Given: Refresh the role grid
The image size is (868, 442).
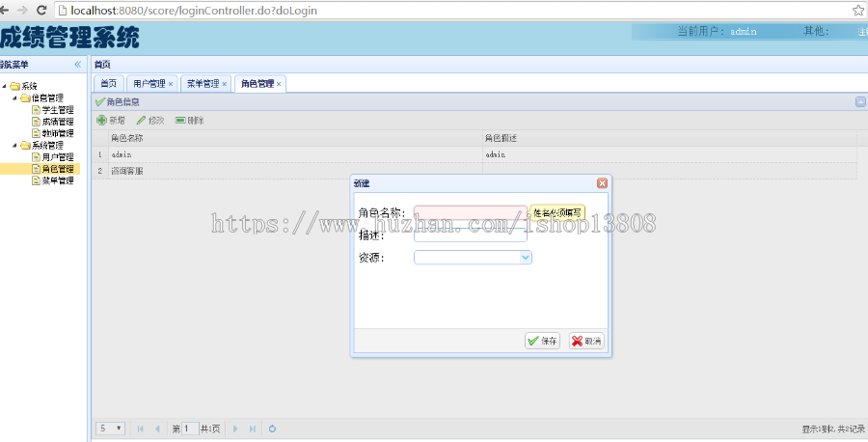Looking at the screenshot, I should (272, 428).
